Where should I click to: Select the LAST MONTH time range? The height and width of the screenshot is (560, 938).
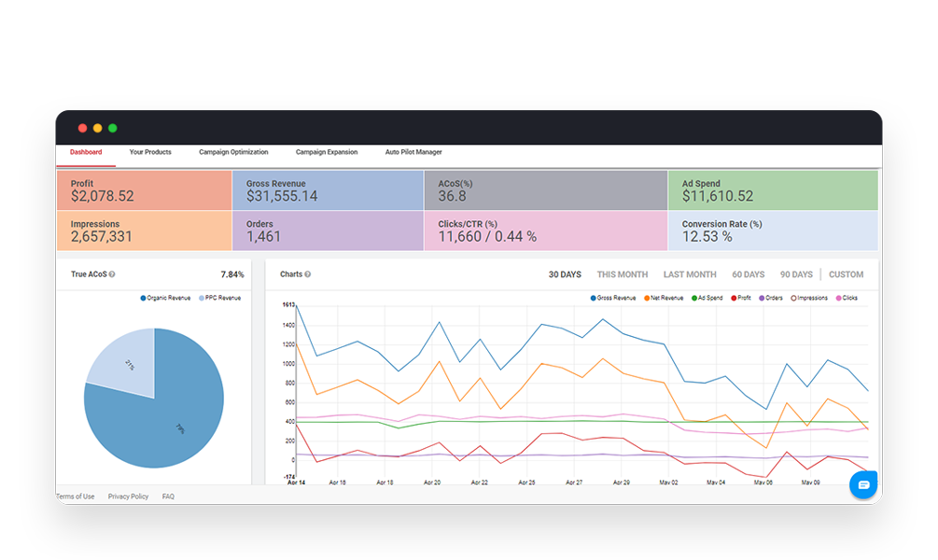690,273
